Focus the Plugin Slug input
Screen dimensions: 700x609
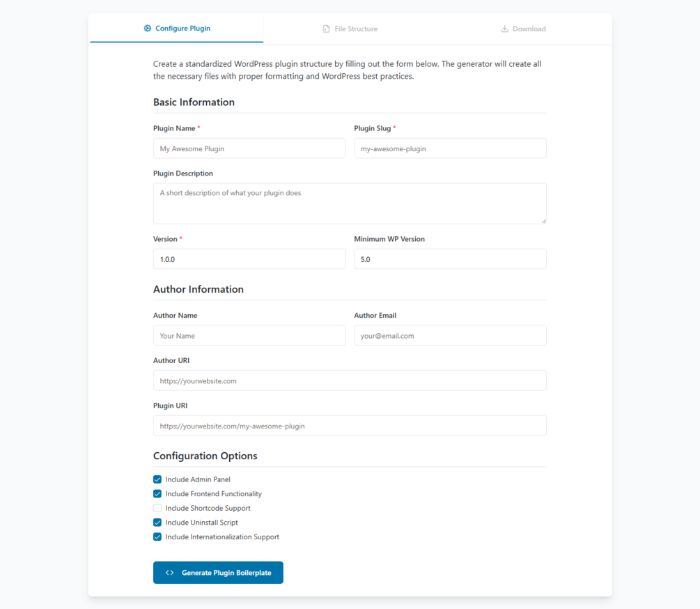coord(449,148)
